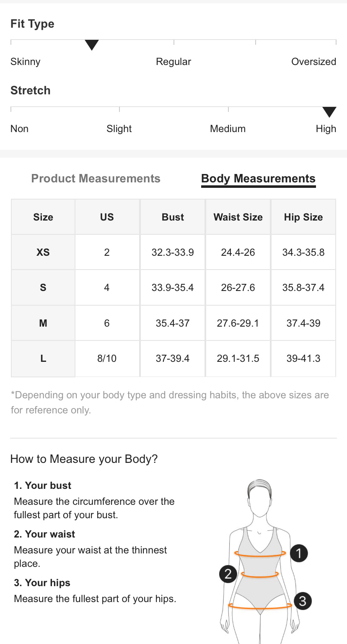Select the M size row
This screenshot has height=644, width=347.
43,323
